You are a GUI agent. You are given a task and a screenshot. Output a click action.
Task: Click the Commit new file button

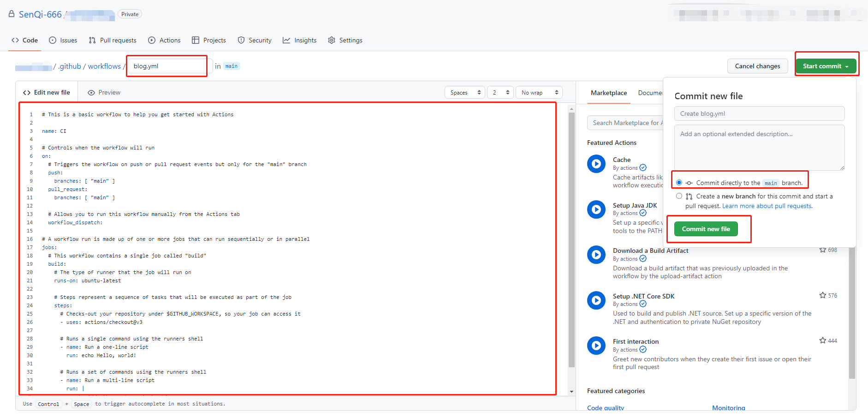click(x=706, y=229)
